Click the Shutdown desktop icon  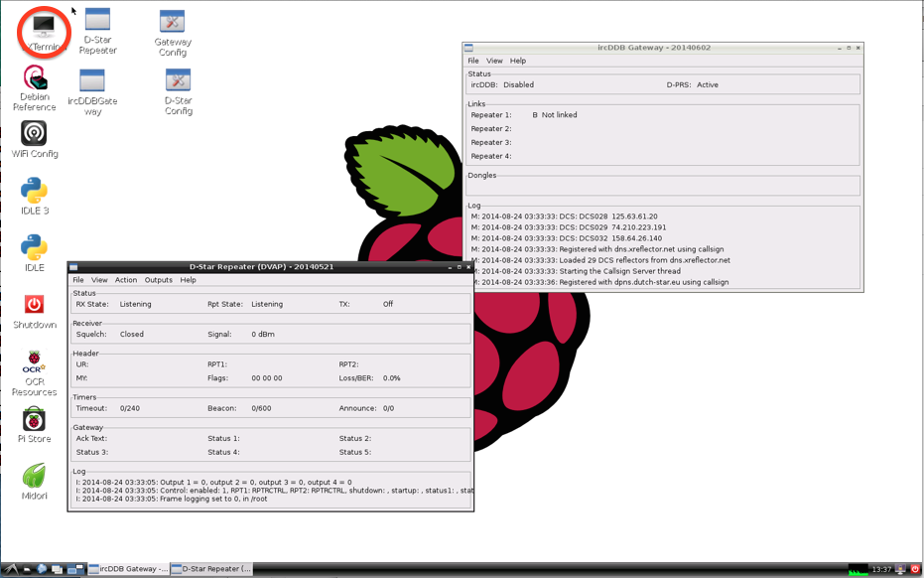(x=34, y=305)
